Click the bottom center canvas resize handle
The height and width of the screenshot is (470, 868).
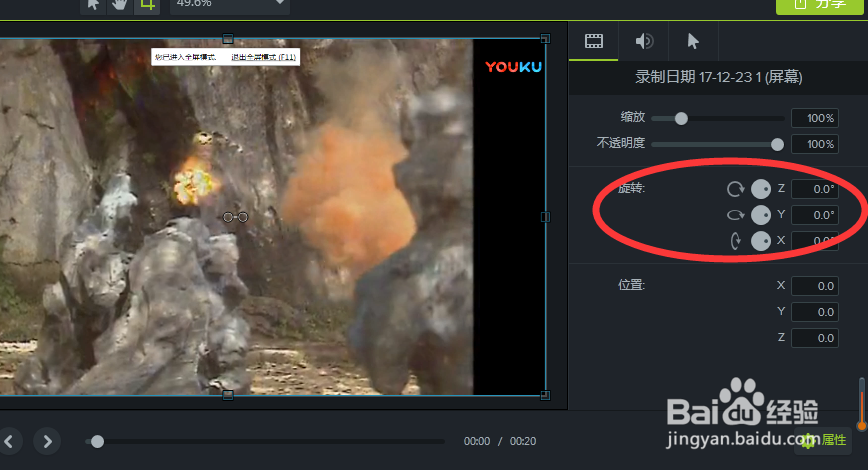click(228, 395)
